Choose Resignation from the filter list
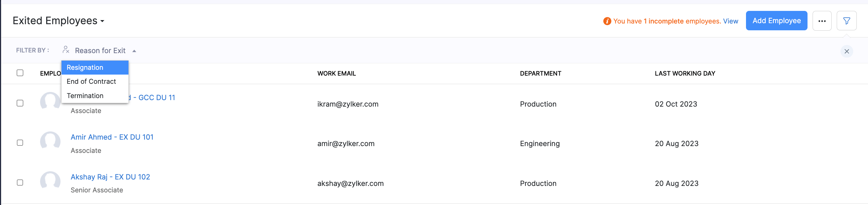Viewport: 868px width, 205px height. pyautogui.click(x=85, y=67)
